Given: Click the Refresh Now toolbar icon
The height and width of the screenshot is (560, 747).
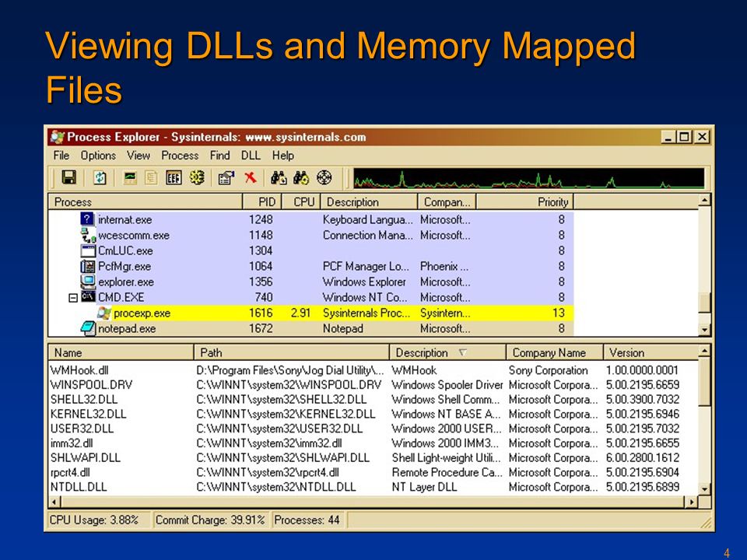Looking at the screenshot, I should coord(100,177).
